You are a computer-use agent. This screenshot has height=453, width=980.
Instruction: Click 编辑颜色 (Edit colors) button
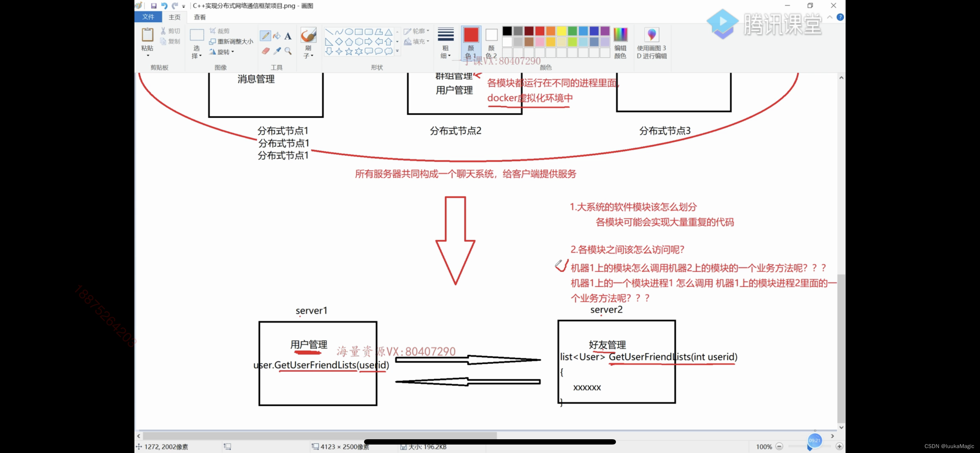[620, 43]
